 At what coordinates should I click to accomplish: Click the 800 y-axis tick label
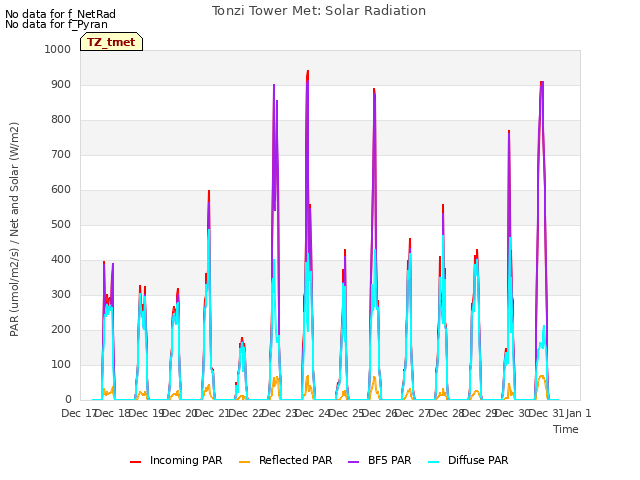pos(61,120)
